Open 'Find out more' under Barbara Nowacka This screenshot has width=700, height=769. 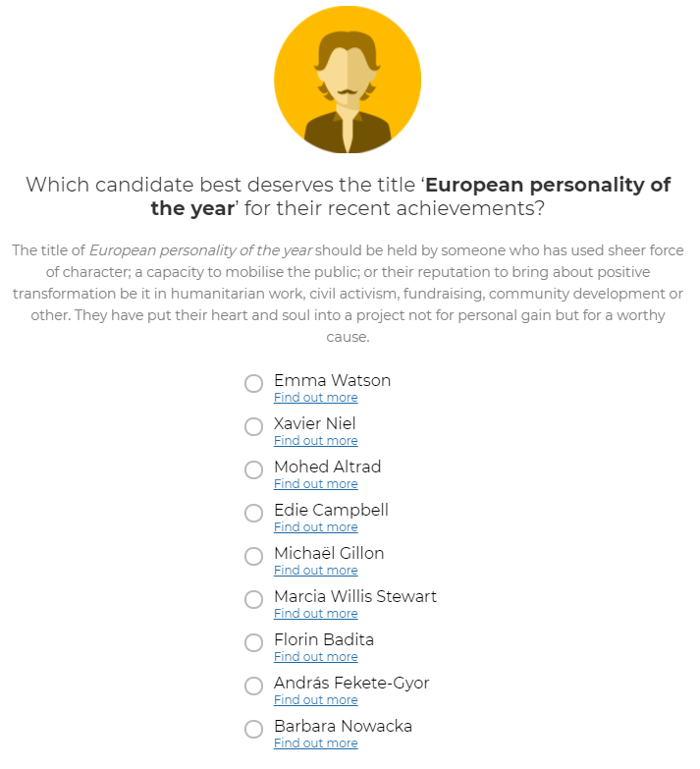[315, 743]
